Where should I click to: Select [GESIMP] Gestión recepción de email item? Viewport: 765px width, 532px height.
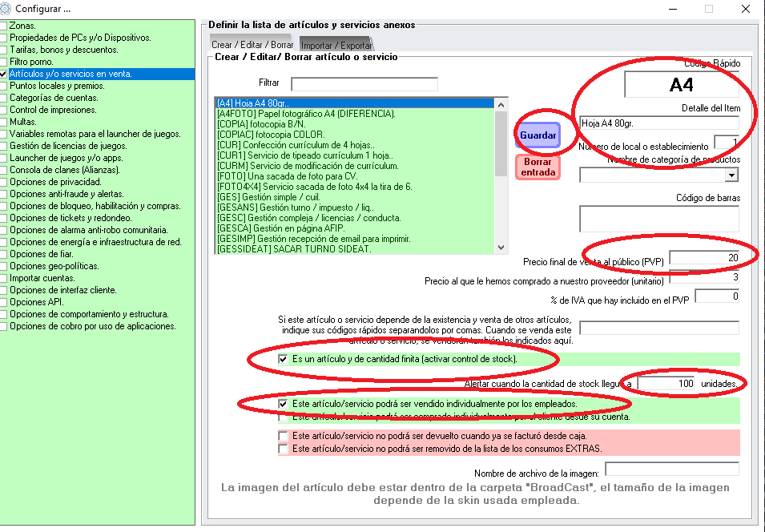click(355, 239)
